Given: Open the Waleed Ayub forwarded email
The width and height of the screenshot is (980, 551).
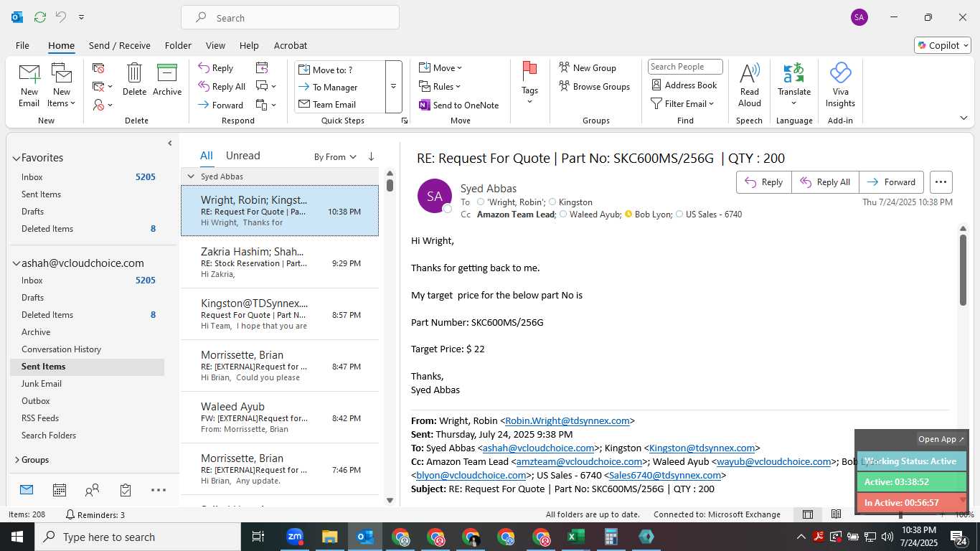Looking at the screenshot, I should pyautogui.click(x=280, y=418).
